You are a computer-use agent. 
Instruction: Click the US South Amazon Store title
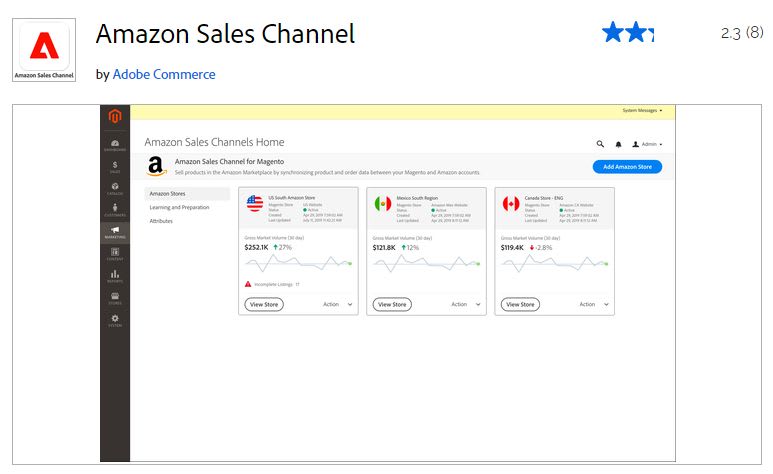point(291,198)
